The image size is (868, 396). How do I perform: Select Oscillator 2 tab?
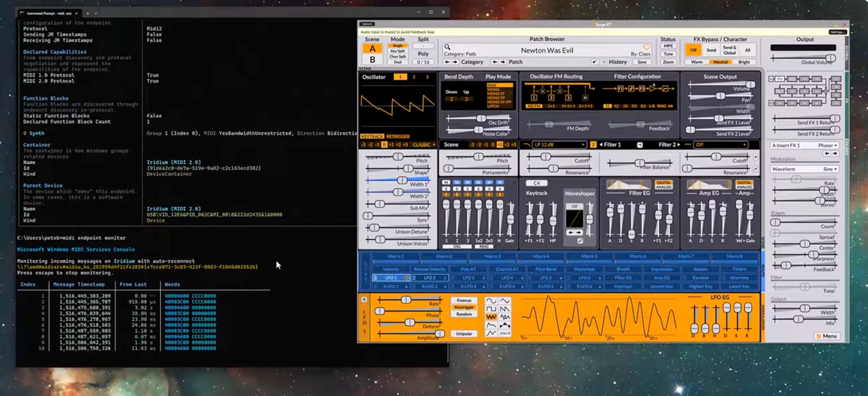tap(414, 77)
